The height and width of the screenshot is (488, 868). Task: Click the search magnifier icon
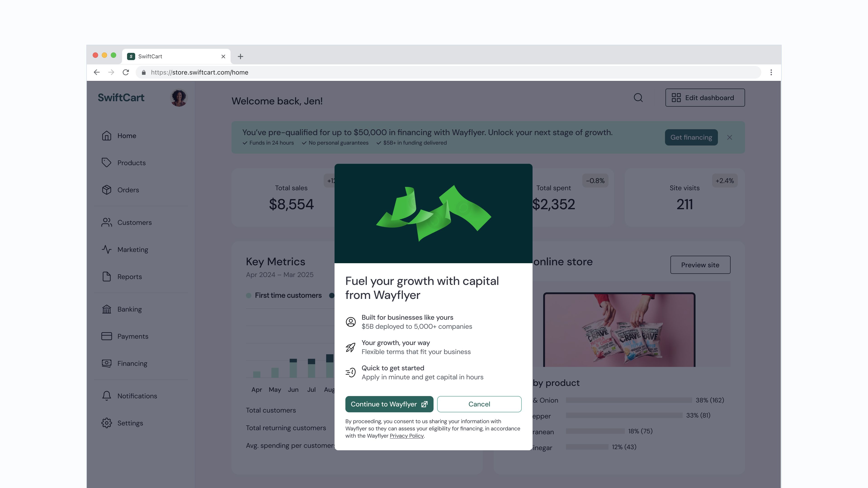point(638,98)
